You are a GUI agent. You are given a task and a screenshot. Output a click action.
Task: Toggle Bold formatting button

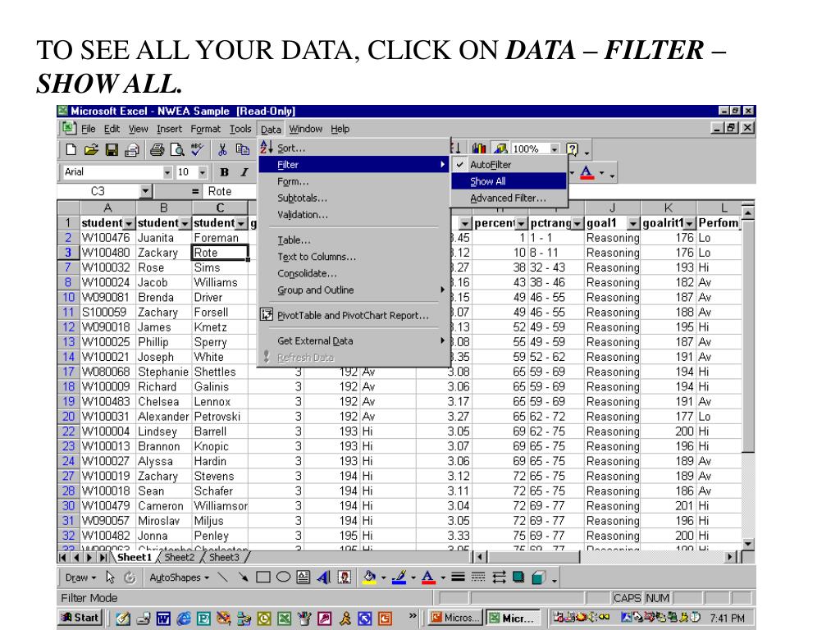225,172
